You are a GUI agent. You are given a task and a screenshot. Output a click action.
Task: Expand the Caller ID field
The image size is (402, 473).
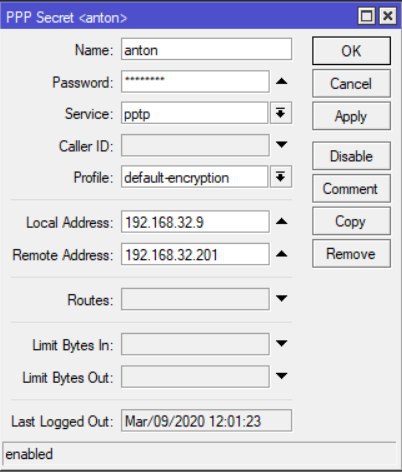pyautogui.click(x=282, y=145)
